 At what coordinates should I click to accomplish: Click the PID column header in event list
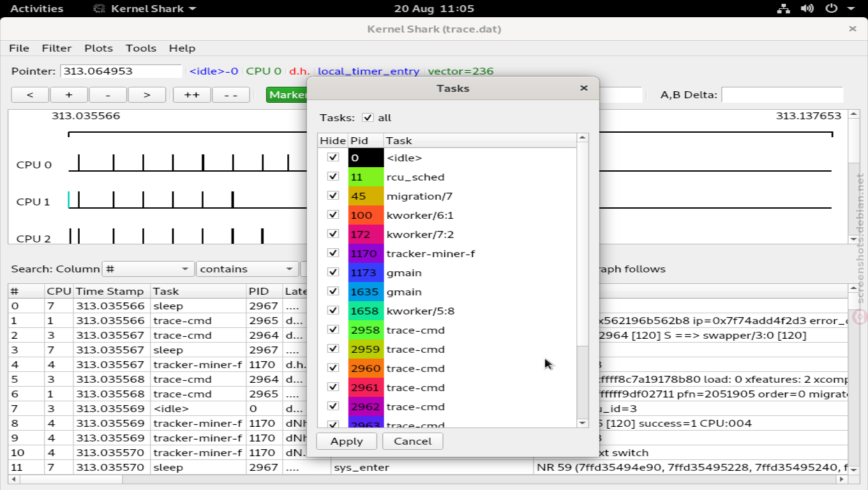(x=265, y=291)
